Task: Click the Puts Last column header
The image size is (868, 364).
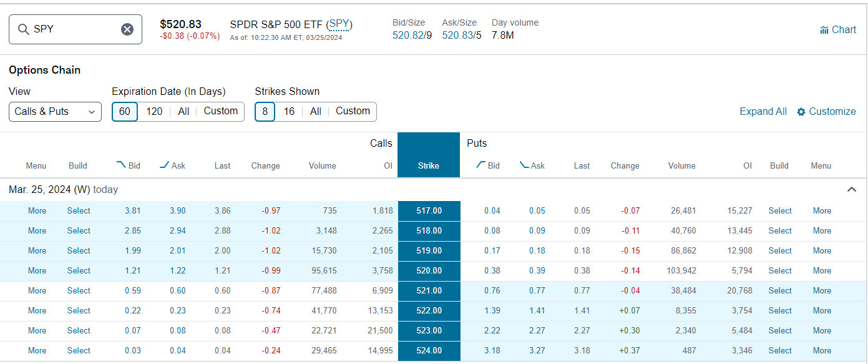Action: pyautogui.click(x=582, y=165)
